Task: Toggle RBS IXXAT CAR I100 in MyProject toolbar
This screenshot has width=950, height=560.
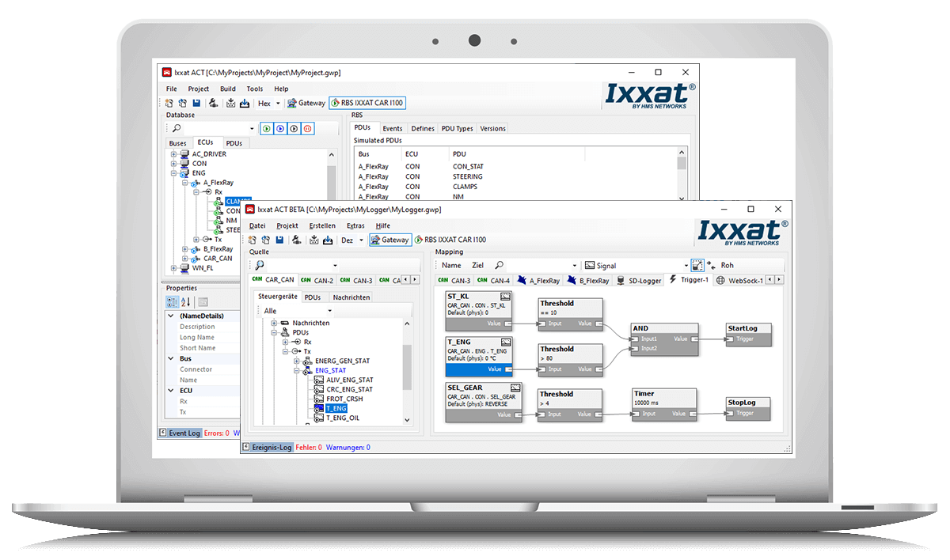Action: pyautogui.click(x=367, y=103)
